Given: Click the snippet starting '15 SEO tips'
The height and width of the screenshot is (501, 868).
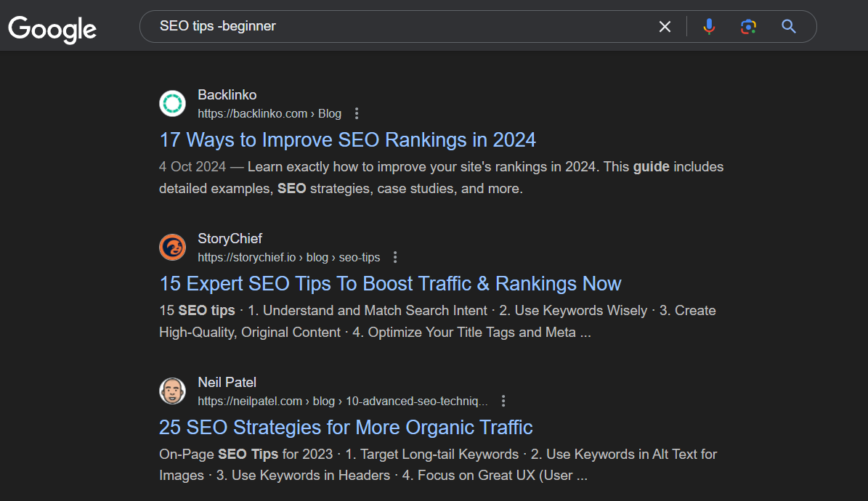Looking at the screenshot, I should click(437, 321).
